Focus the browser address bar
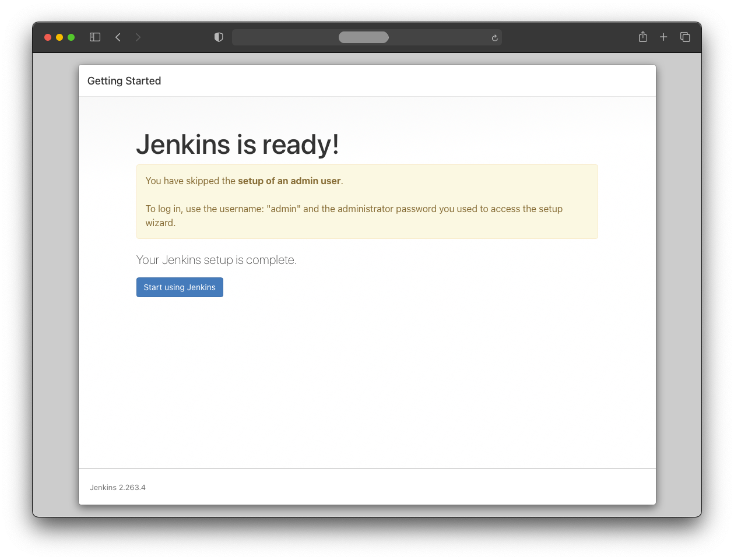Screen dimensions: 734x560 tap(363, 37)
